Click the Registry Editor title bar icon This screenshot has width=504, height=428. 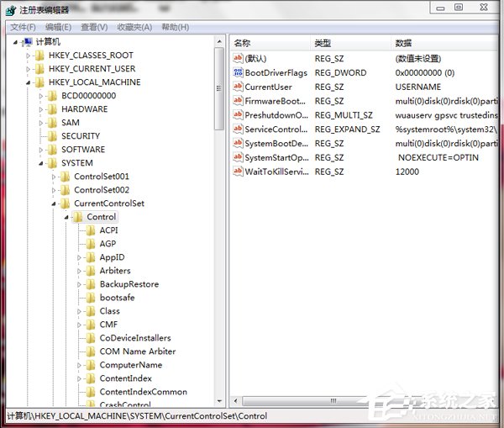(11, 10)
